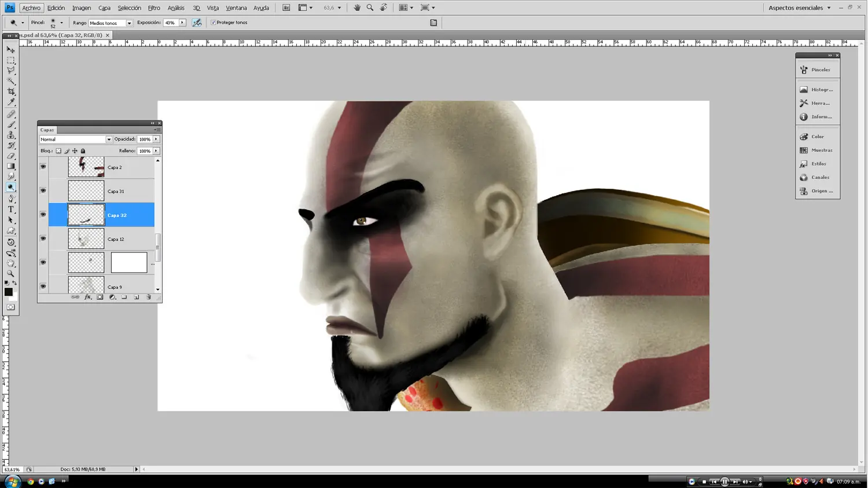Open the Pincel brush preset picker
The image size is (868, 488).
click(x=61, y=23)
